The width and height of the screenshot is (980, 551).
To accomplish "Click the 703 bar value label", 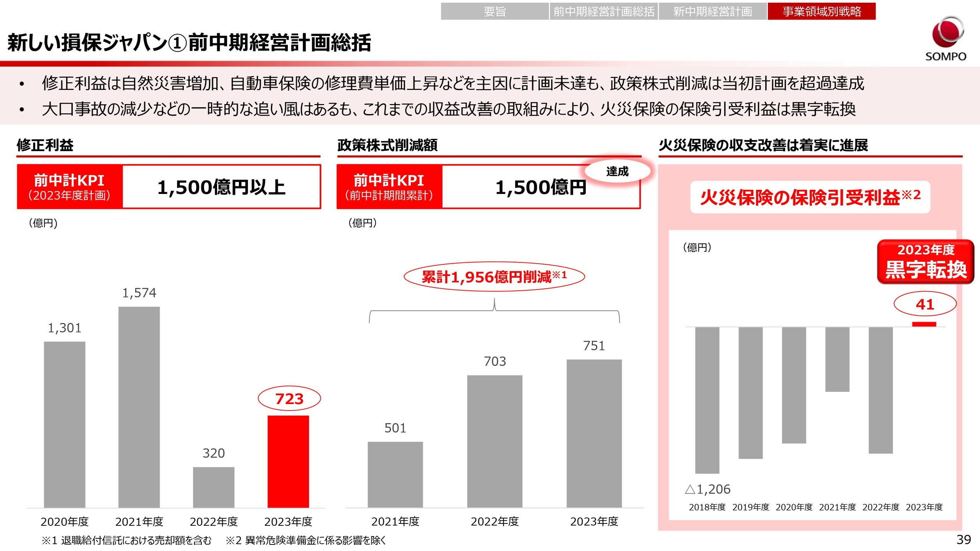I will pyautogui.click(x=495, y=362).
